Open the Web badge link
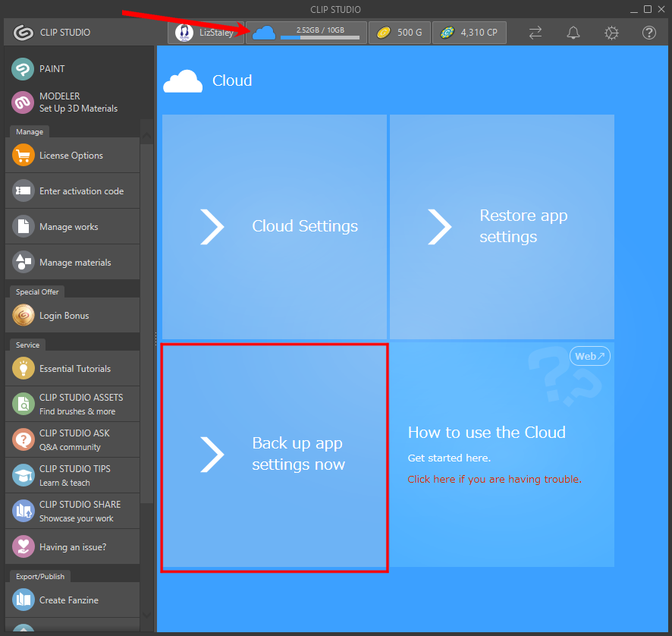Screen dimensions: 672x636 (589, 356)
